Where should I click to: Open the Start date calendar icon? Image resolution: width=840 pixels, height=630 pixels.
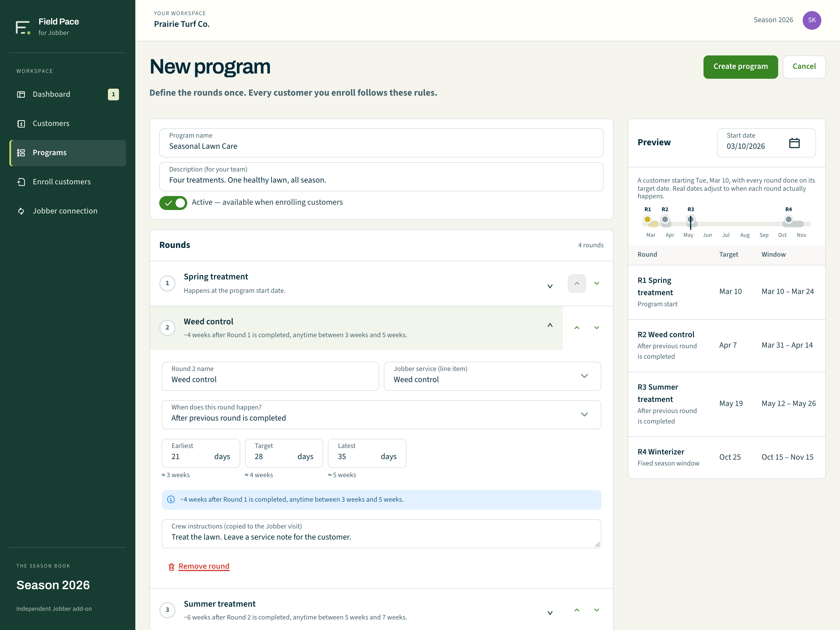pos(794,143)
